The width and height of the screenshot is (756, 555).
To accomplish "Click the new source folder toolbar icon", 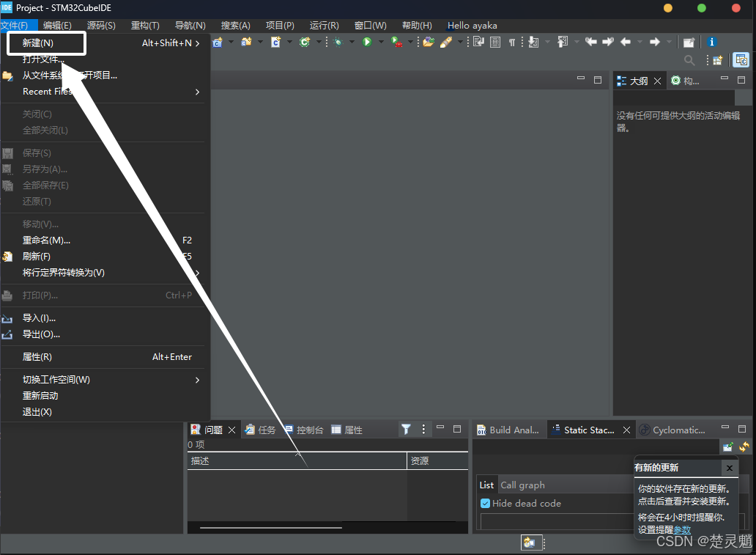I will pos(246,42).
